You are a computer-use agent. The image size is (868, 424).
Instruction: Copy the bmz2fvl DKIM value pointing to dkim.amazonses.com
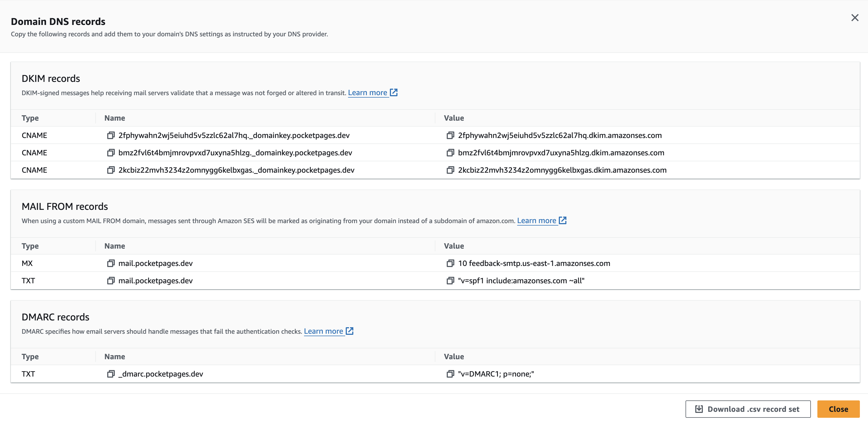click(451, 152)
